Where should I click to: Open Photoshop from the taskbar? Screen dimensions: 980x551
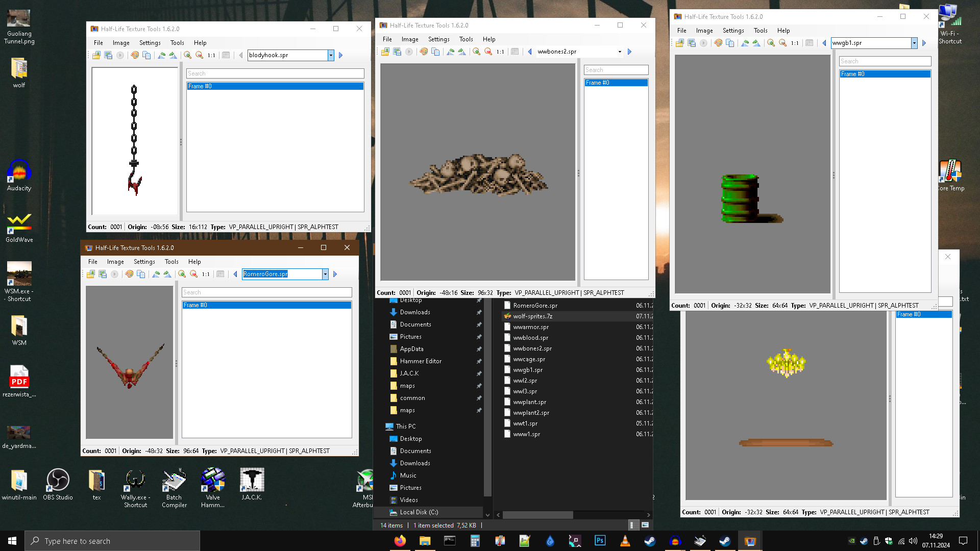tap(600, 541)
